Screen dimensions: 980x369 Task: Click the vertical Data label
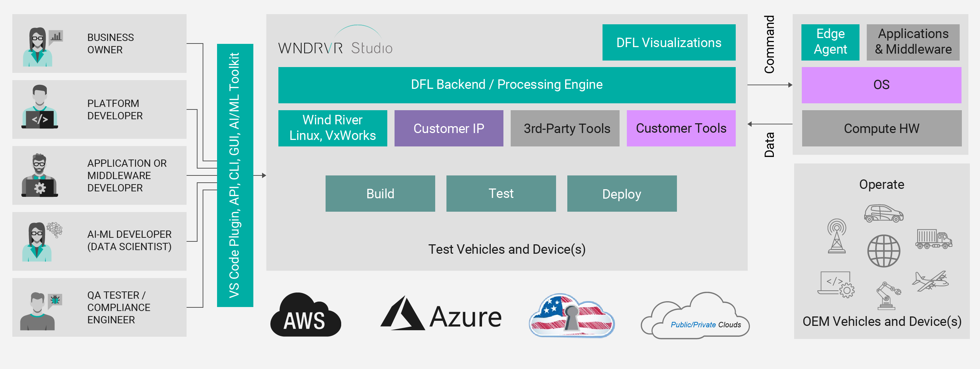pos(769,145)
